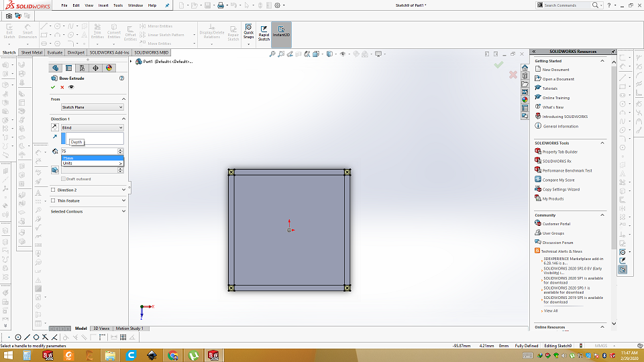Click Zoom to Fit in heads-up toolbar
This screenshot has width=644, height=362.
(x=272, y=54)
